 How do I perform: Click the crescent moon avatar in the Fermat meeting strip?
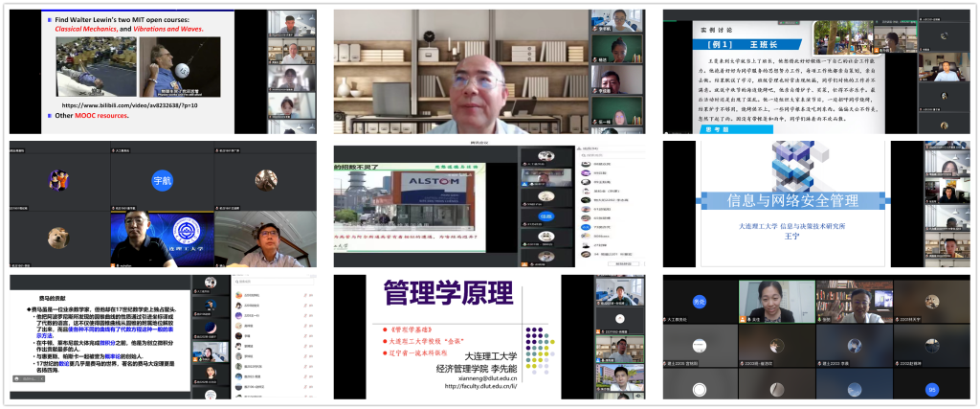212,329
